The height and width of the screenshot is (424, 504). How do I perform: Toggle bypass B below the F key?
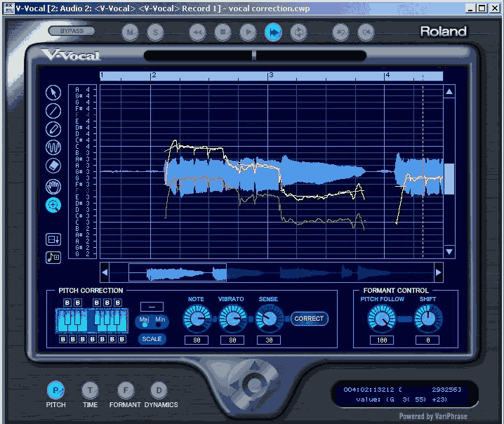click(x=93, y=339)
